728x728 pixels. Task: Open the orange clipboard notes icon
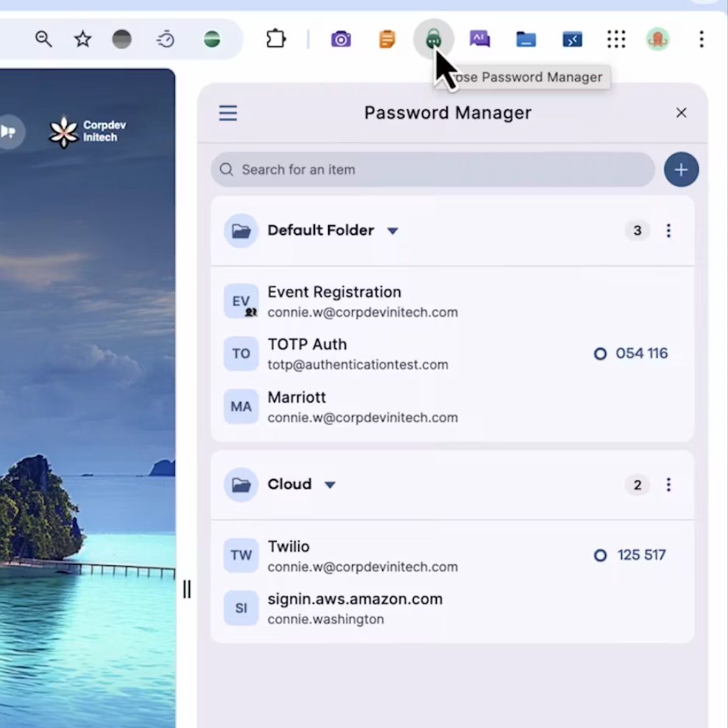(x=387, y=39)
